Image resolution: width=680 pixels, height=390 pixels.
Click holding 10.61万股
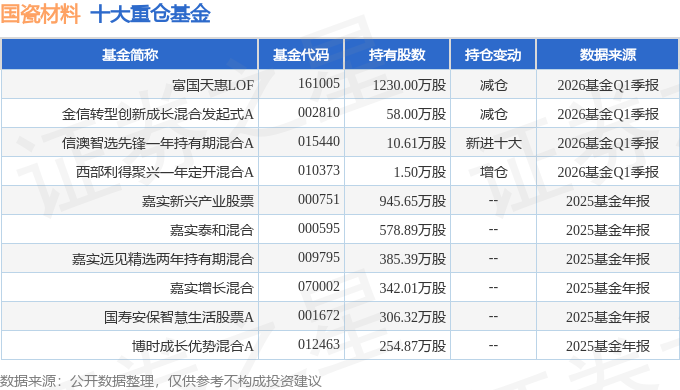[x=416, y=143]
